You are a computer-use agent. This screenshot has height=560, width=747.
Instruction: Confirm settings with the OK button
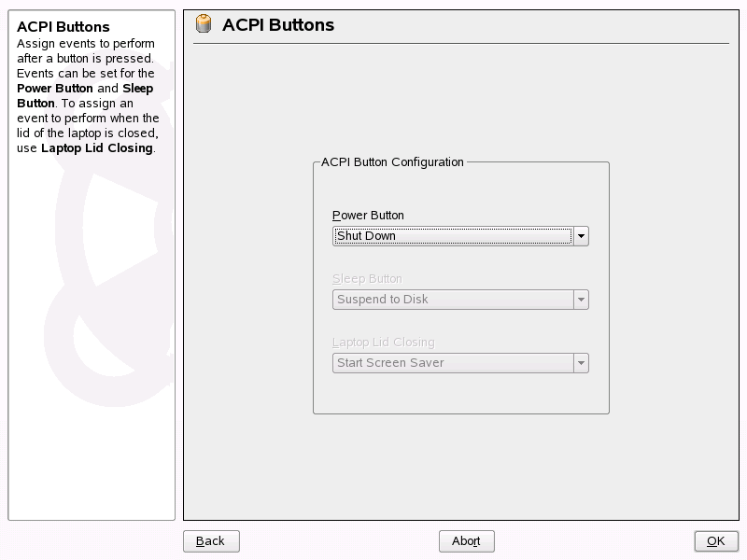[x=715, y=541]
